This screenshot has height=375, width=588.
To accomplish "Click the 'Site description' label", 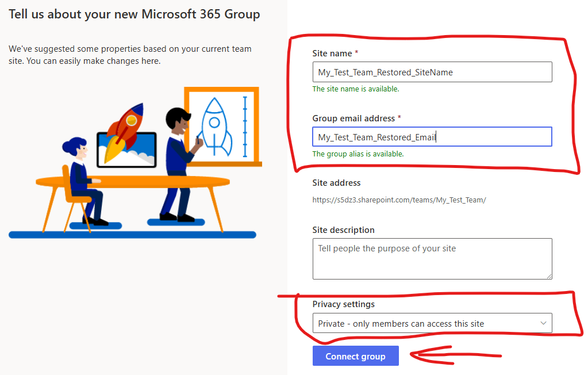I will click(x=344, y=229).
